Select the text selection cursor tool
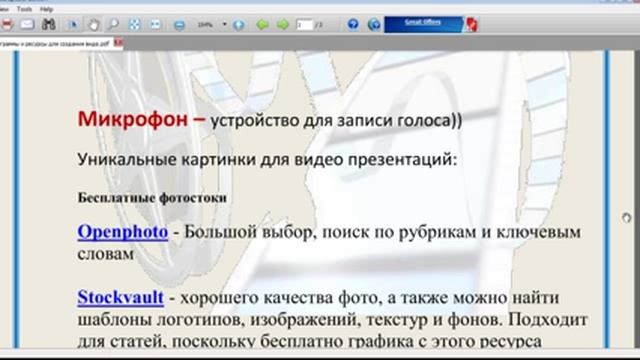 [73, 25]
